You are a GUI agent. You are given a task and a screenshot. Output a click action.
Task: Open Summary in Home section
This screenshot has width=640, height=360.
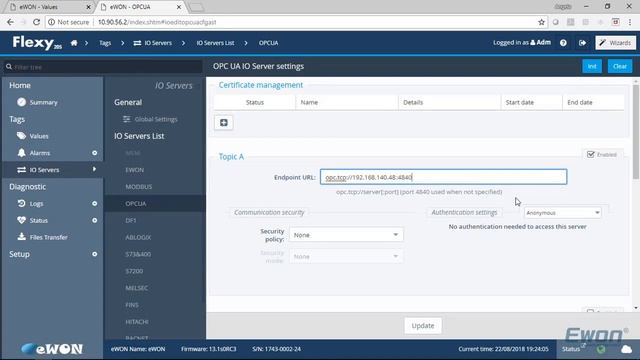pyautogui.click(x=43, y=102)
